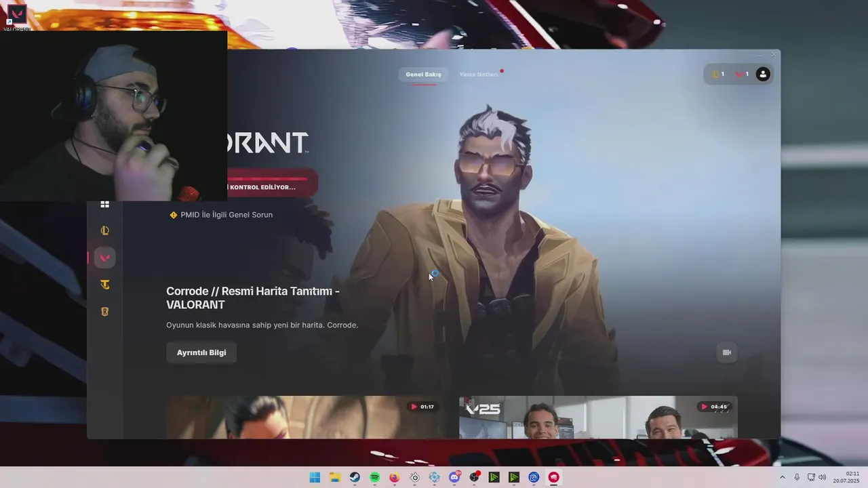Select Teamfight Tactics icon in sidebar
The height and width of the screenshot is (488, 868).
coord(104,285)
